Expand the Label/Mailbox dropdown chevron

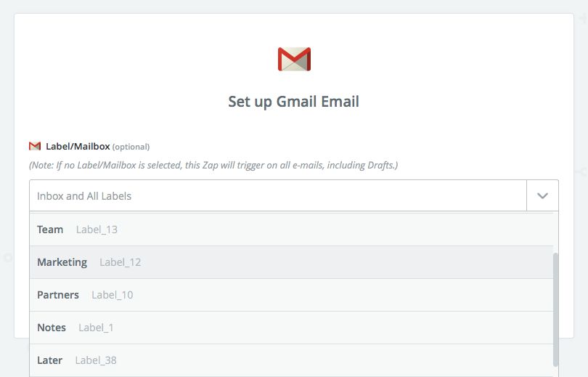(542, 196)
